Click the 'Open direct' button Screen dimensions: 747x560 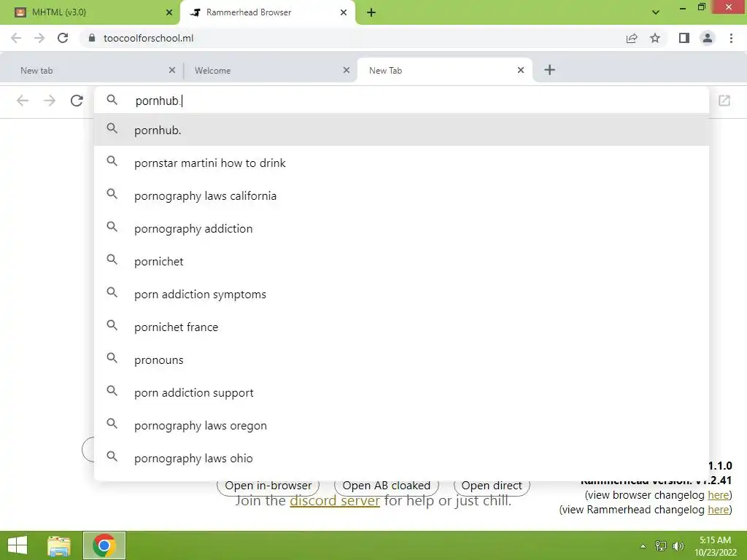[492, 486]
